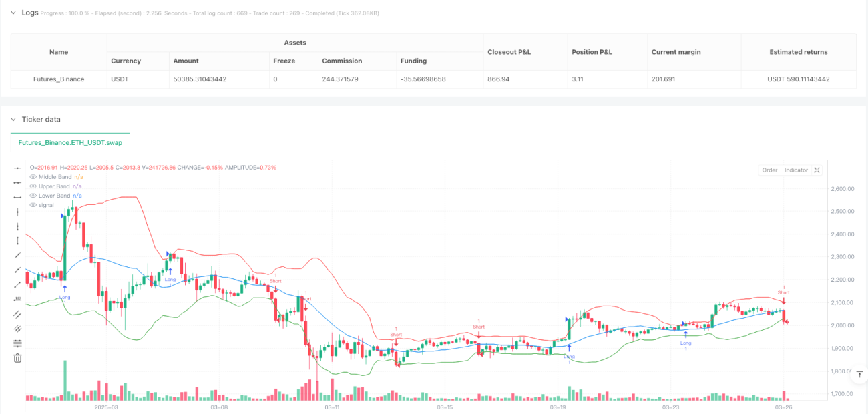Screen dimensions: 868x414
Task: Select the horizontal straight line drawing tool
Action: point(18,168)
